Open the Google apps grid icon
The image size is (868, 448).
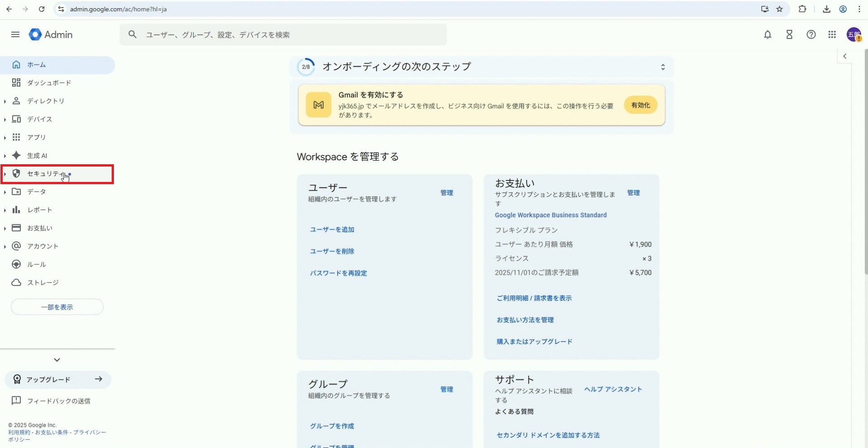(x=832, y=35)
